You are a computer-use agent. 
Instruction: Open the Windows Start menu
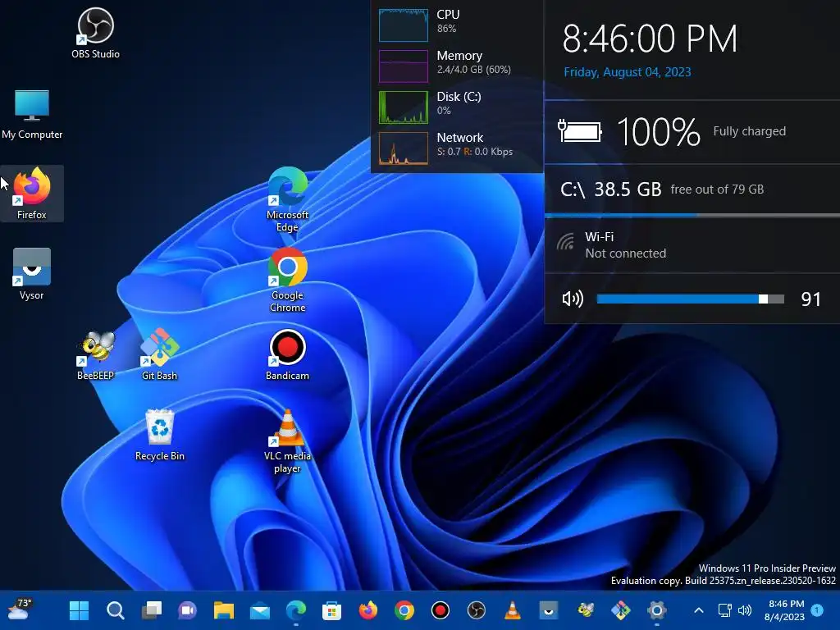pos(80,610)
